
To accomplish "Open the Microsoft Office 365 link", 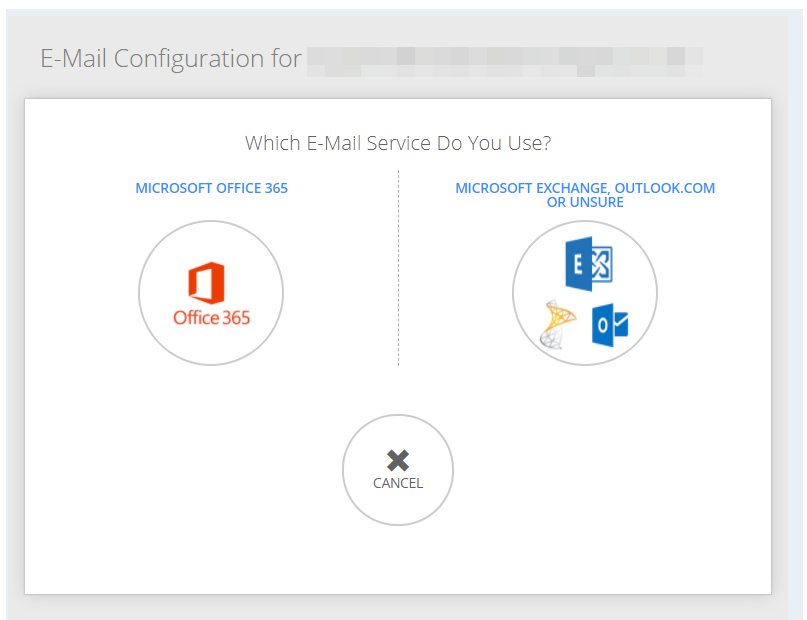I will [212, 188].
